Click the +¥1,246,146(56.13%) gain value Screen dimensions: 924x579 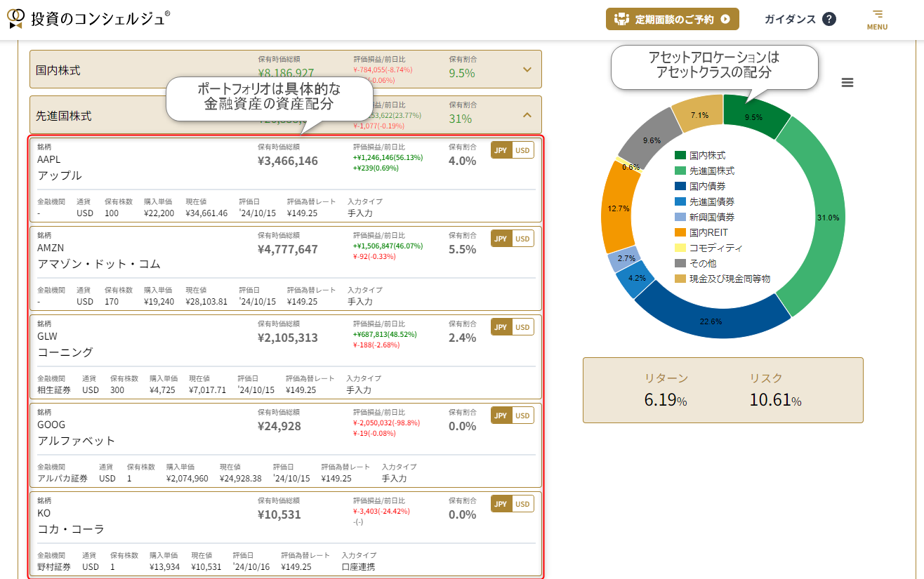pyautogui.click(x=388, y=158)
